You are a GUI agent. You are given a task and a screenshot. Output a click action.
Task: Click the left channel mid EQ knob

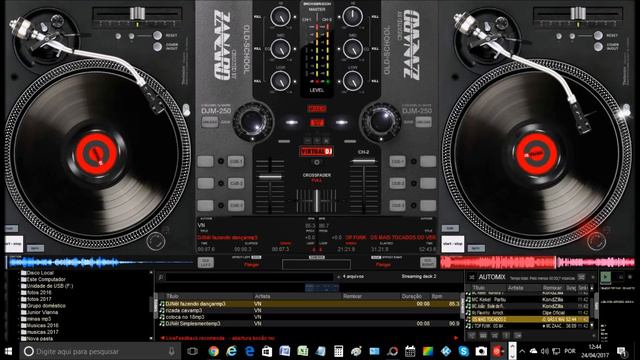tap(280, 49)
